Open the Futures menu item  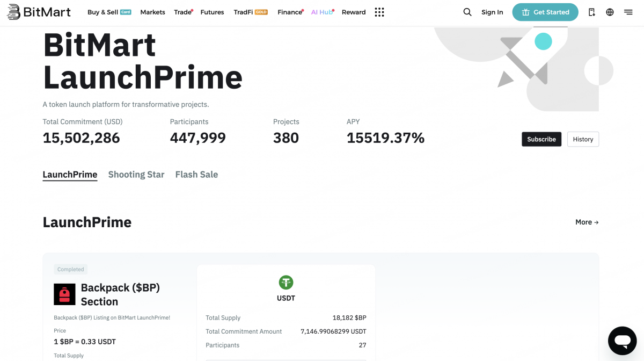click(x=212, y=11)
